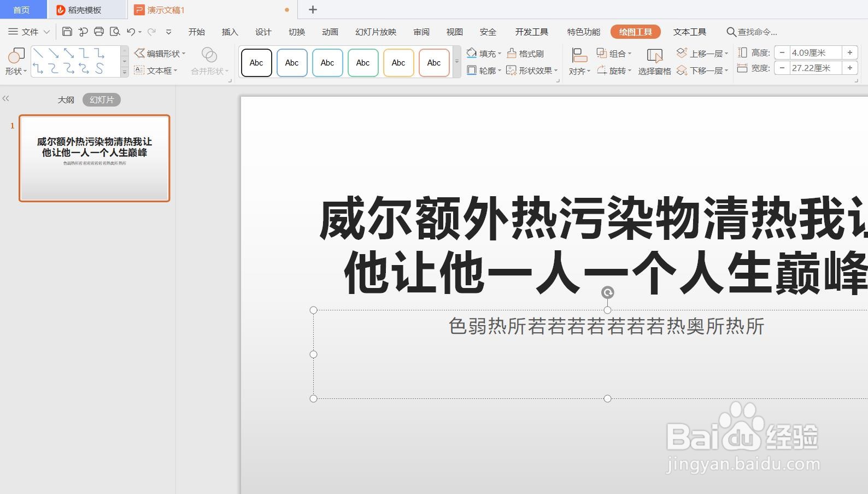
Task: Open 文本框 dropdown
Action: (x=156, y=70)
